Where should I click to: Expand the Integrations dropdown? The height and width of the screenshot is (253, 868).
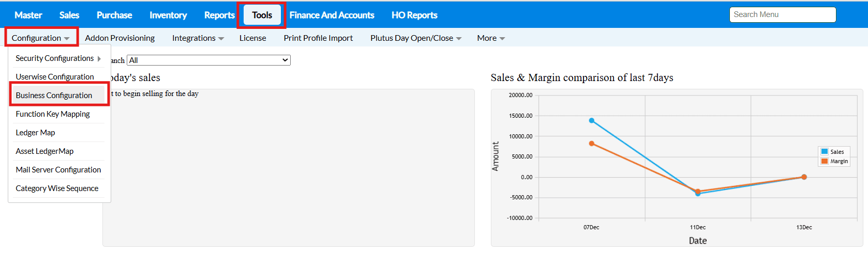click(198, 38)
